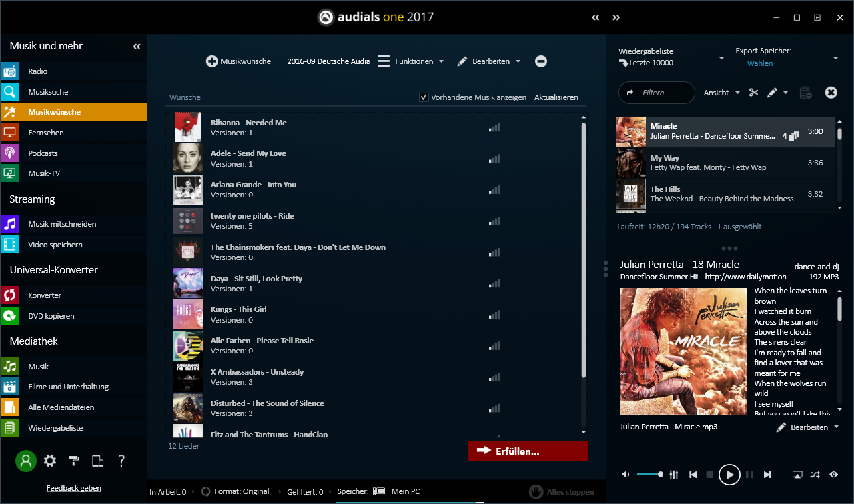
Task: Expand the Ansicht dropdown in playlist panel
Action: click(x=721, y=93)
